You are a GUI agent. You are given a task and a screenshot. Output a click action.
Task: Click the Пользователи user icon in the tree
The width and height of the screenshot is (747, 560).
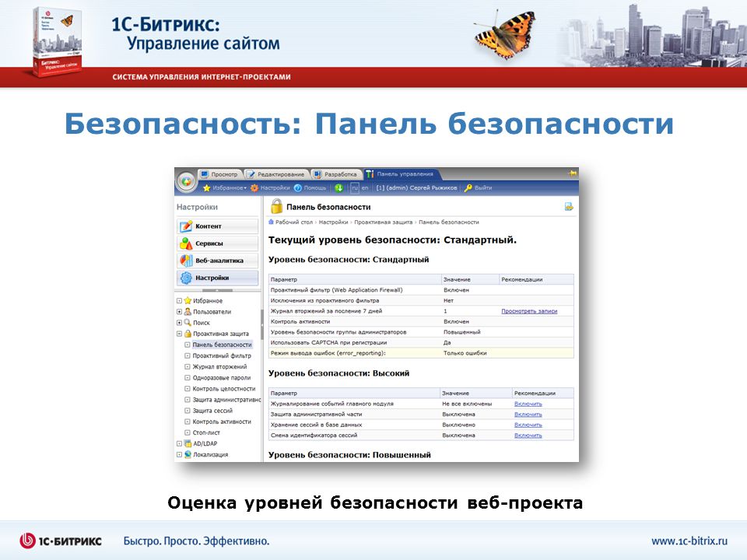pos(188,311)
